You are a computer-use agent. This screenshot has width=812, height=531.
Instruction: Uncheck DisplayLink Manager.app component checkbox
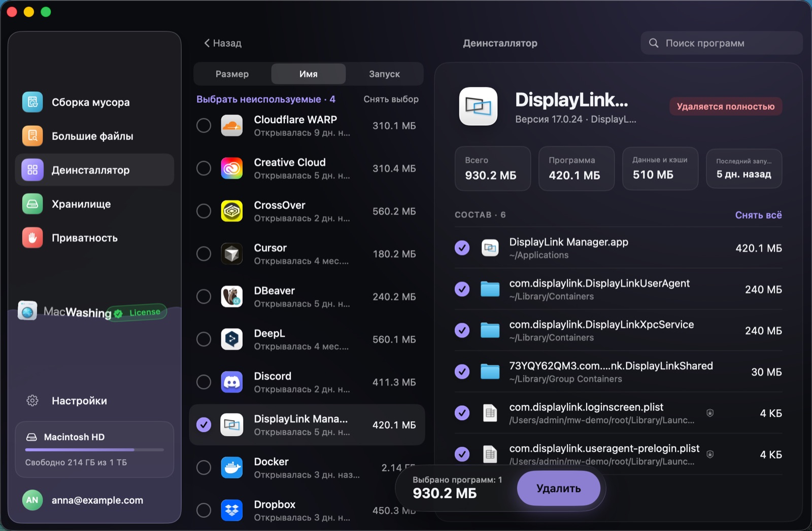coord(462,248)
